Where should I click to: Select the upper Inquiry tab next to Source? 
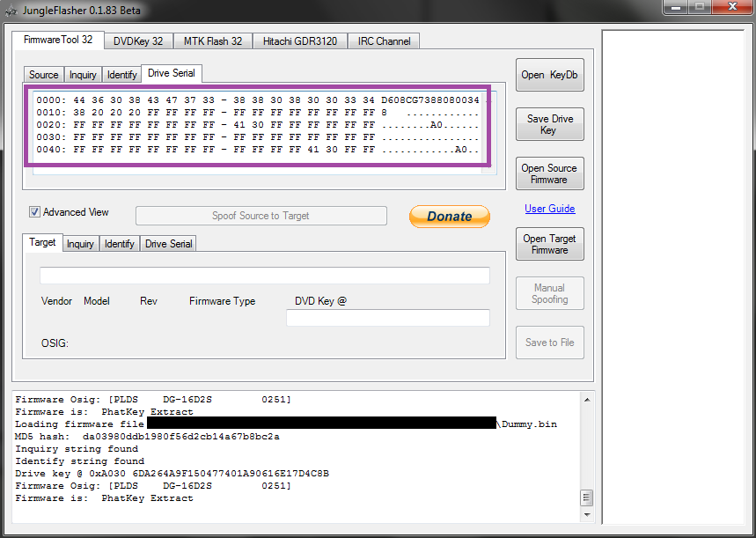tap(83, 75)
